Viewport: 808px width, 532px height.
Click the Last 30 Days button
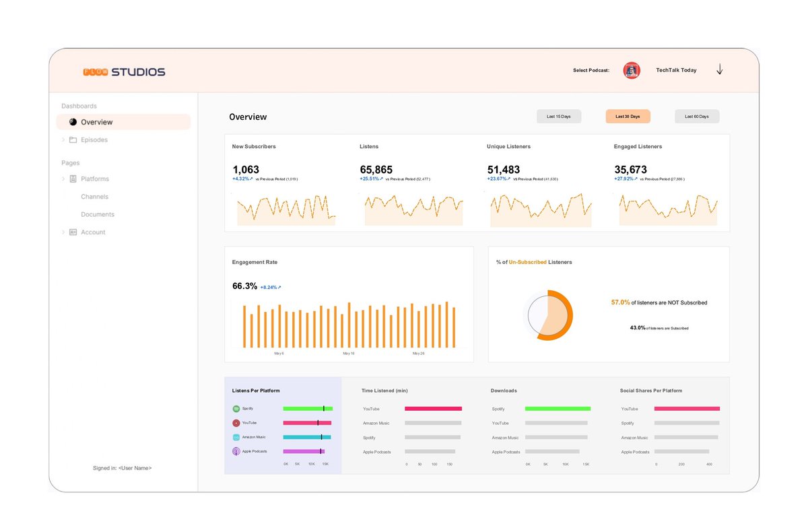pyautogui.click(x=628, y=116)
